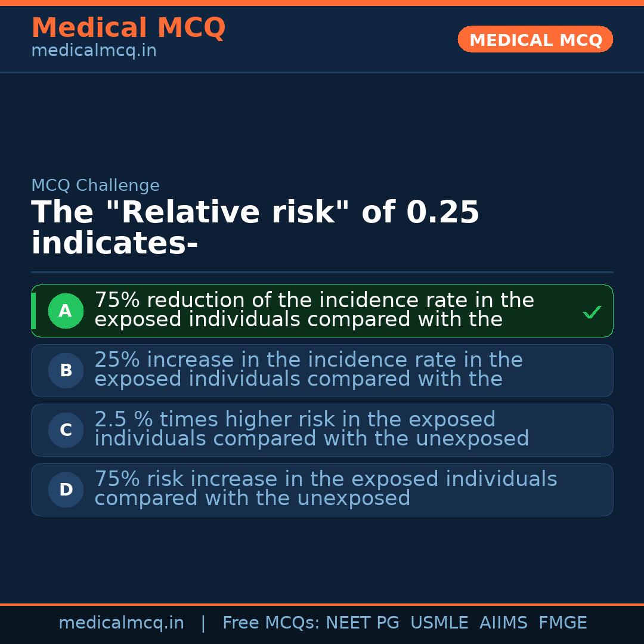Click answer text "2.5 % times higher risk"
The image size is (644, 644).
click(x=311, y=429)
